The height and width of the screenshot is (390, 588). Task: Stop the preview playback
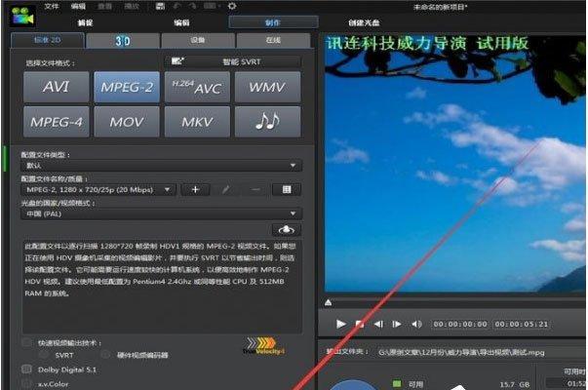pos(360,324)
